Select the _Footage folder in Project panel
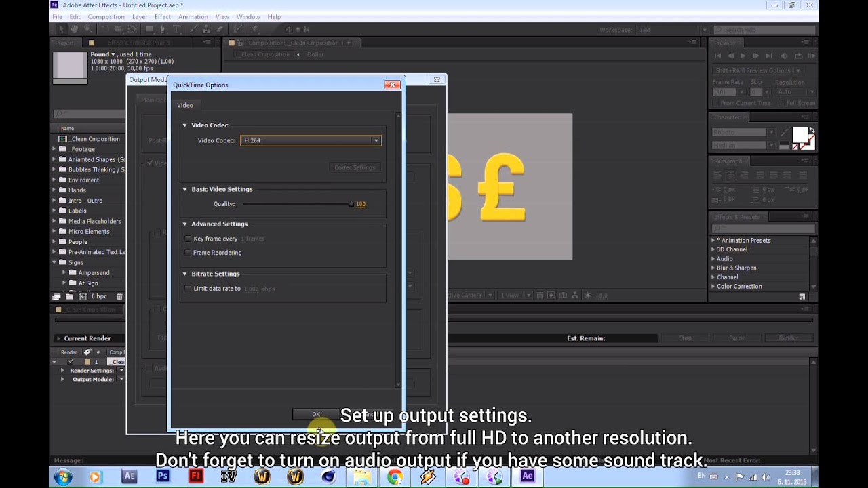The width and height of the screenshot is (868, 488). [x=81, y=149]
